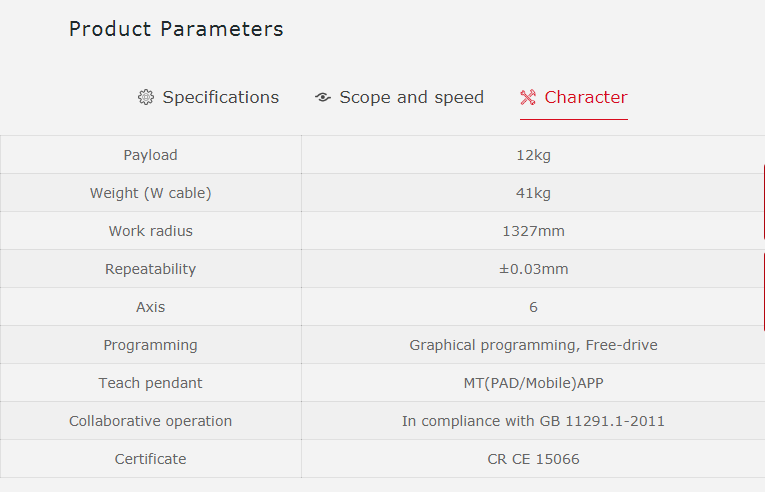
Task: Select the Character tab label
Action: [586, 97]
